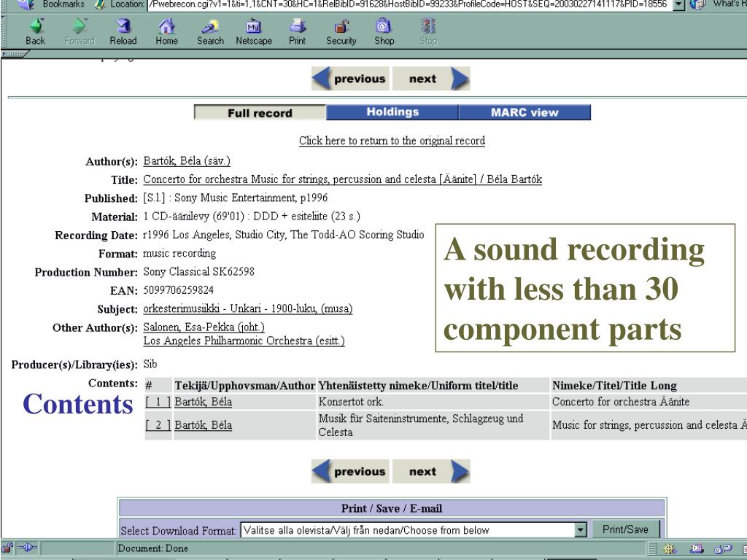Print the page with Print icon
The image size is (747, 560).
298,31
